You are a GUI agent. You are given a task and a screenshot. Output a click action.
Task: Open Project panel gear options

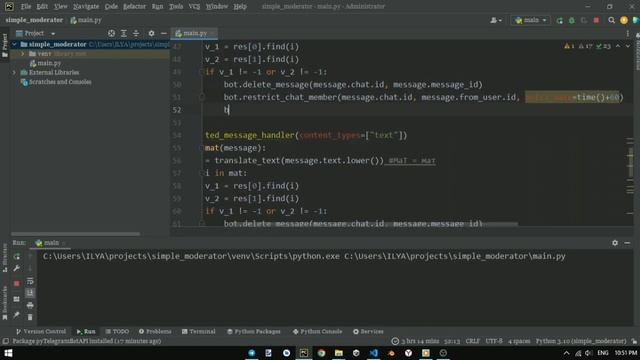pyautogui.click(x=151, y=33)
